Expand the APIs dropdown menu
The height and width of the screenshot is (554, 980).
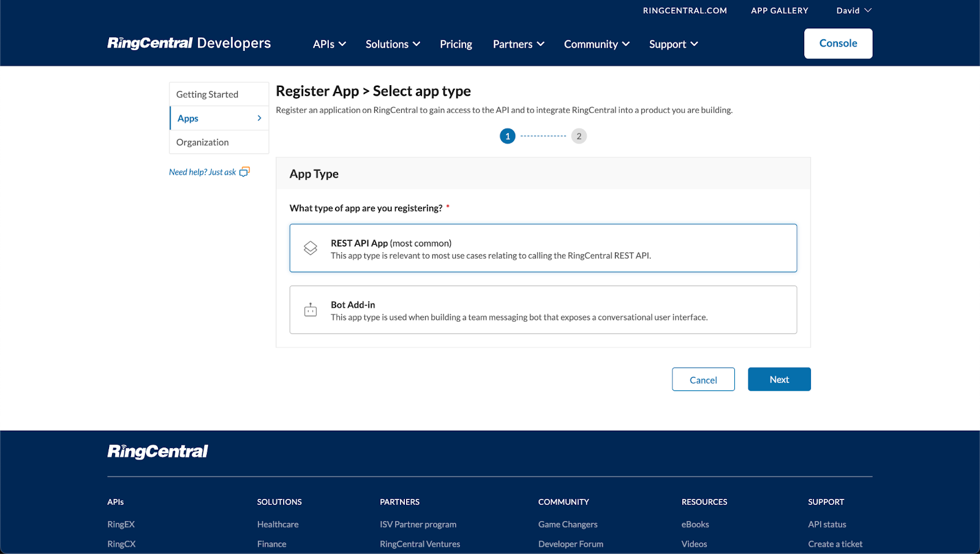click(329, 44)
